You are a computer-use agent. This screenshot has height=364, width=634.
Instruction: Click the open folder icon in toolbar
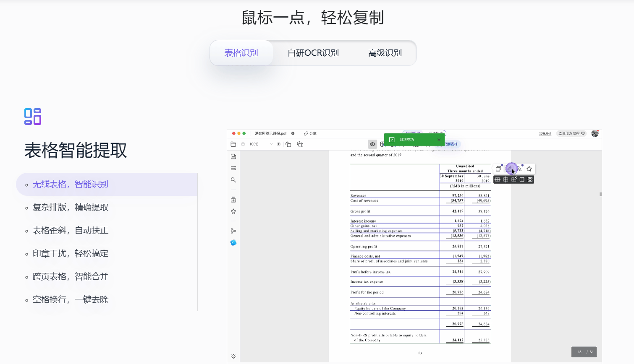pyautogui.click(x=233, y=144)
